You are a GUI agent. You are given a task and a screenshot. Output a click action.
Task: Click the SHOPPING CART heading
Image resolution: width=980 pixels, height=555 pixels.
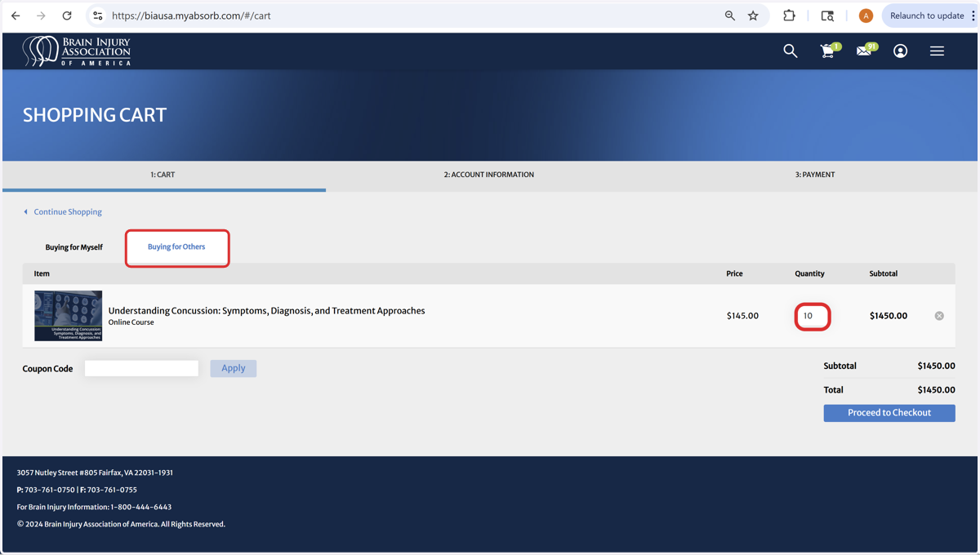click(95, 115)
